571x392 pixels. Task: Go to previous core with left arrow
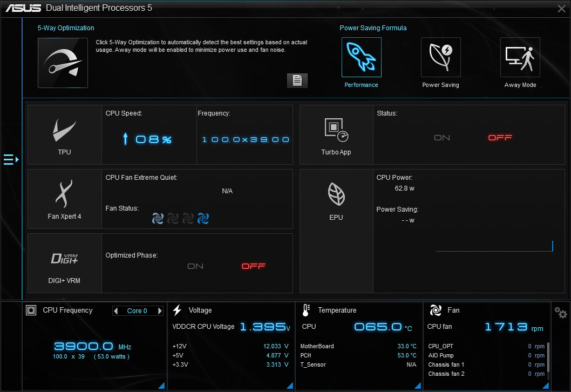(116, 311)
